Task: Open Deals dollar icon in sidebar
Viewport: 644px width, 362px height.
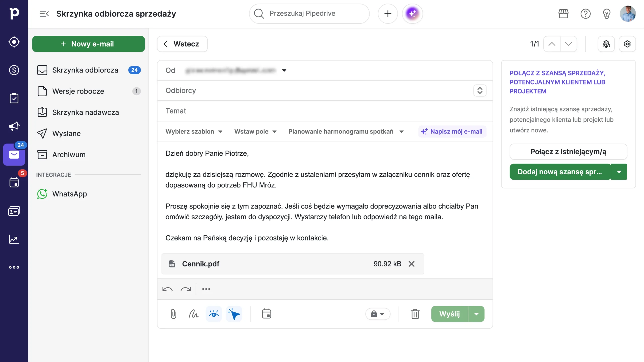Action: pos(14,70)
